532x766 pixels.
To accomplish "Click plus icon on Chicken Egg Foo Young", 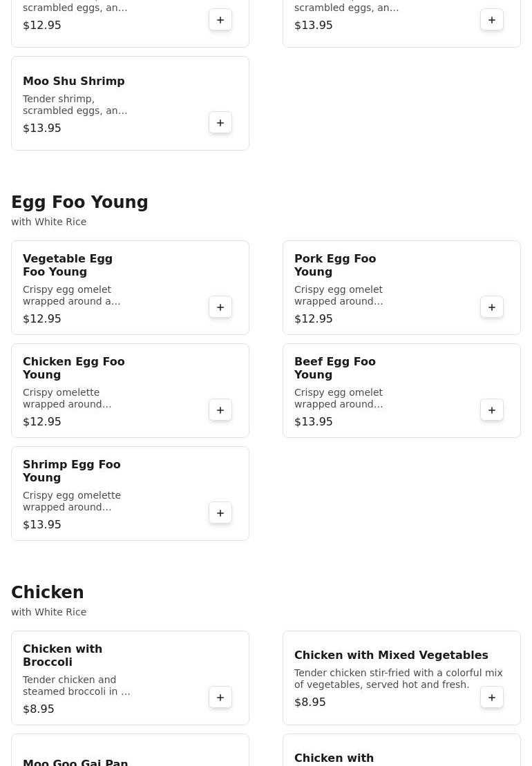I will tap(220, 410).
